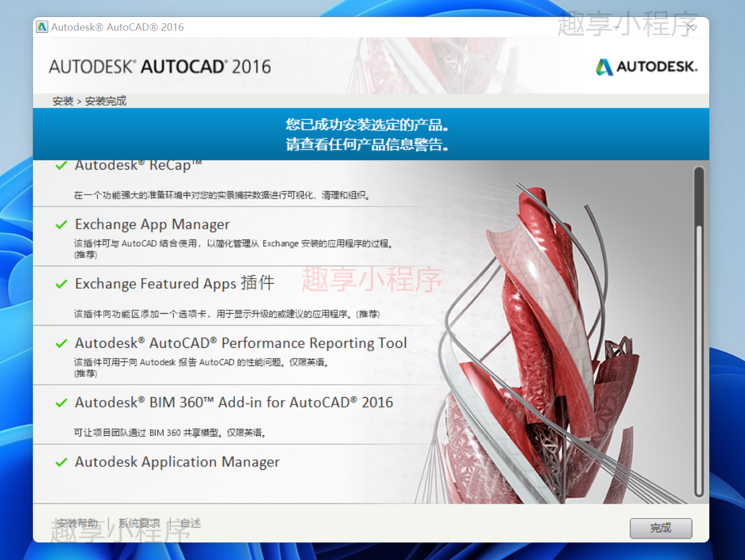Click the 安装 > 安装完成 breadcrumb text
The width and height of the screenshot is (745, 560).
tap(90, 101)
